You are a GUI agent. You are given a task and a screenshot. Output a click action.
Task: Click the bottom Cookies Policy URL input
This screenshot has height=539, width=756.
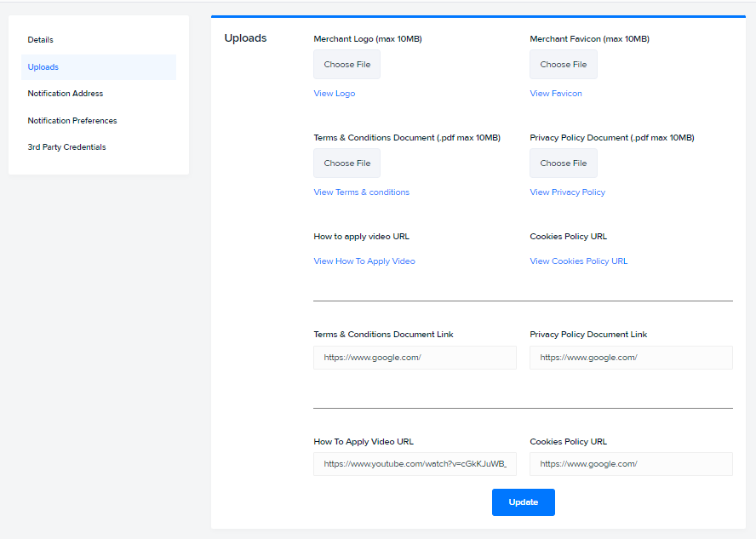pyautogui.click(x=631, y=464)
